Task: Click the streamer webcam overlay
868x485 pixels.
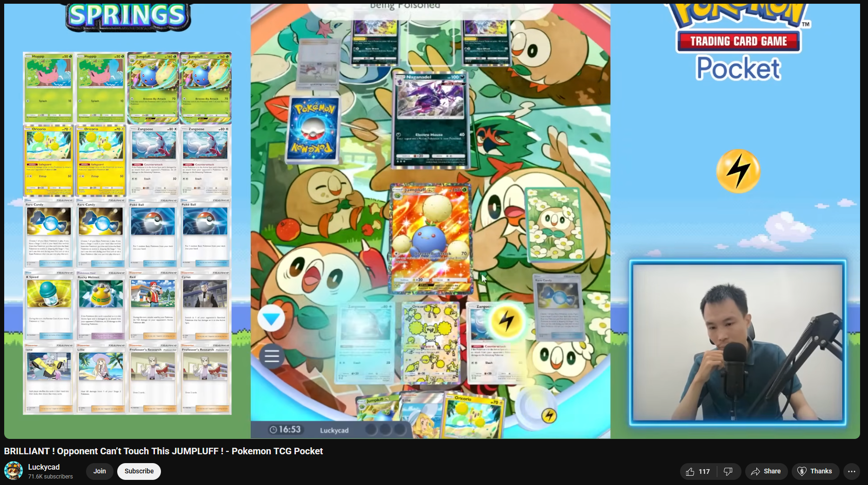Action: click(738, 343)
